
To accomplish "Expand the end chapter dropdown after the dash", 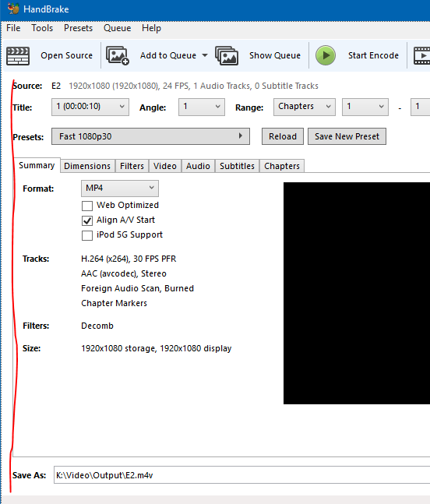I will click(x=421, y=107).
